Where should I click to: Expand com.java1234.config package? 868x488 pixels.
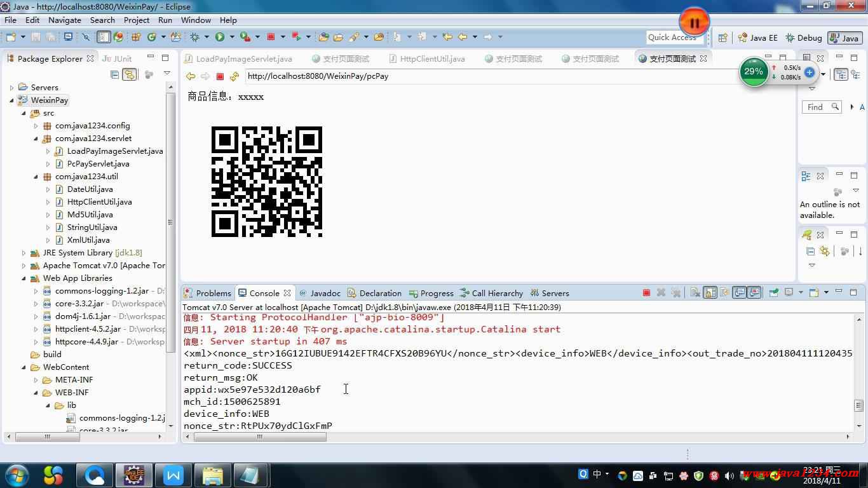tap(36, 126)
